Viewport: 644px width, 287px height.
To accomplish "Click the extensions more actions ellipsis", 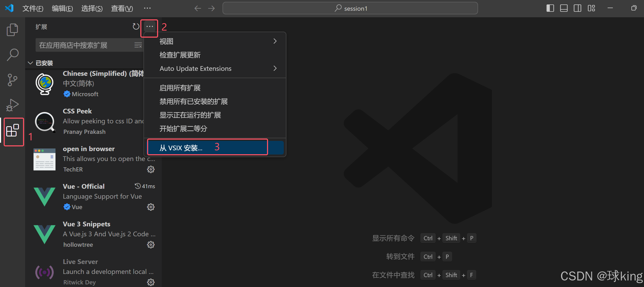I will 150,26.
